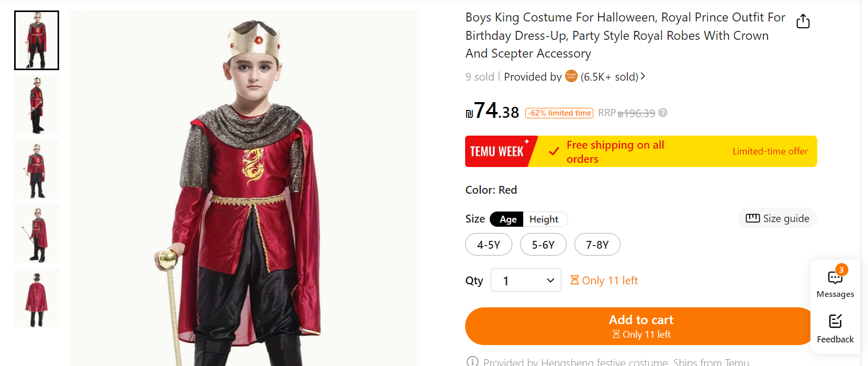Viewport: 868px width, 366px height.
Task: Click the RRP help question mark icon
Action: point(663,113)
